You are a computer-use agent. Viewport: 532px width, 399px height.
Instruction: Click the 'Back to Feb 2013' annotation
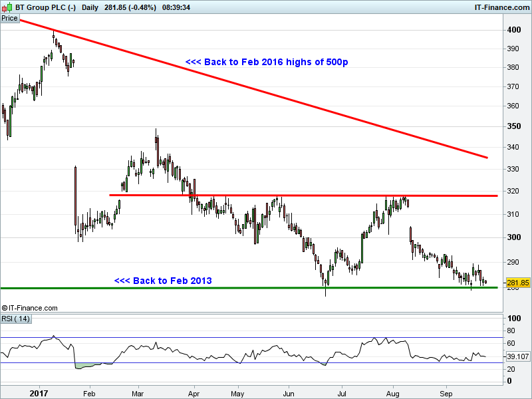pyautogui.click(x=163, y=281)
